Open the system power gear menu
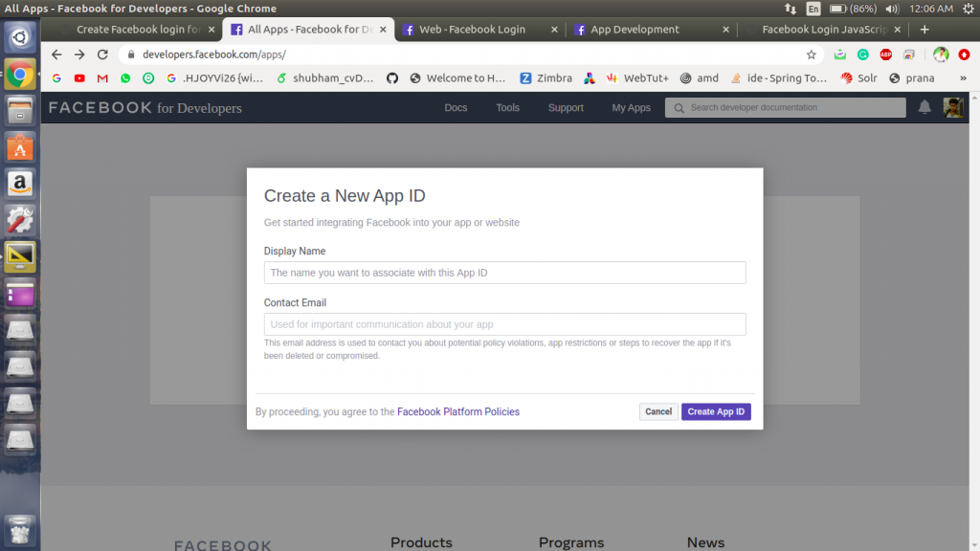This screenshot has width=980, height=551. 969,8
